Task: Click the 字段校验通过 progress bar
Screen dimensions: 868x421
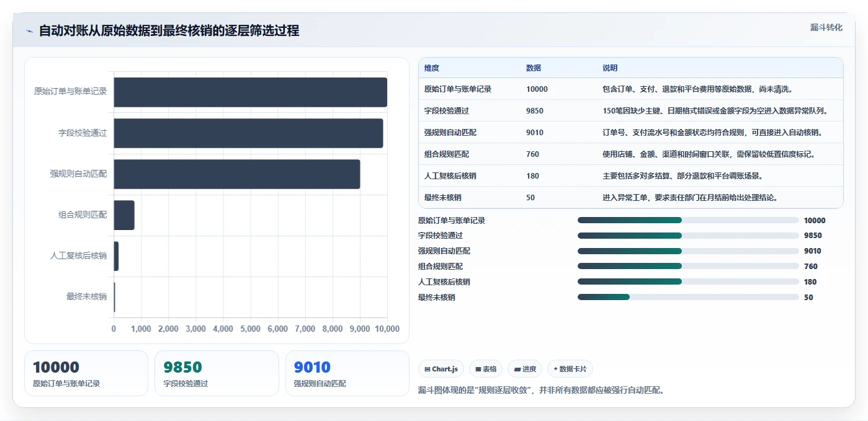Action: [688, 236]
